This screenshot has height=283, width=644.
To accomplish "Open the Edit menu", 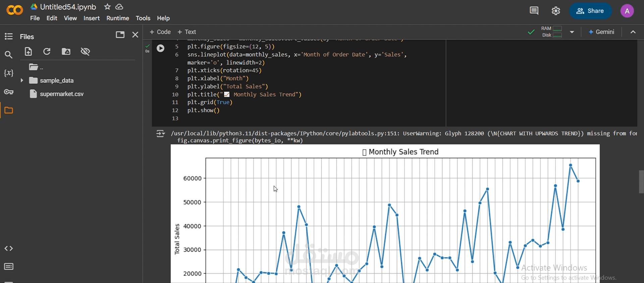I will (52, 18).
